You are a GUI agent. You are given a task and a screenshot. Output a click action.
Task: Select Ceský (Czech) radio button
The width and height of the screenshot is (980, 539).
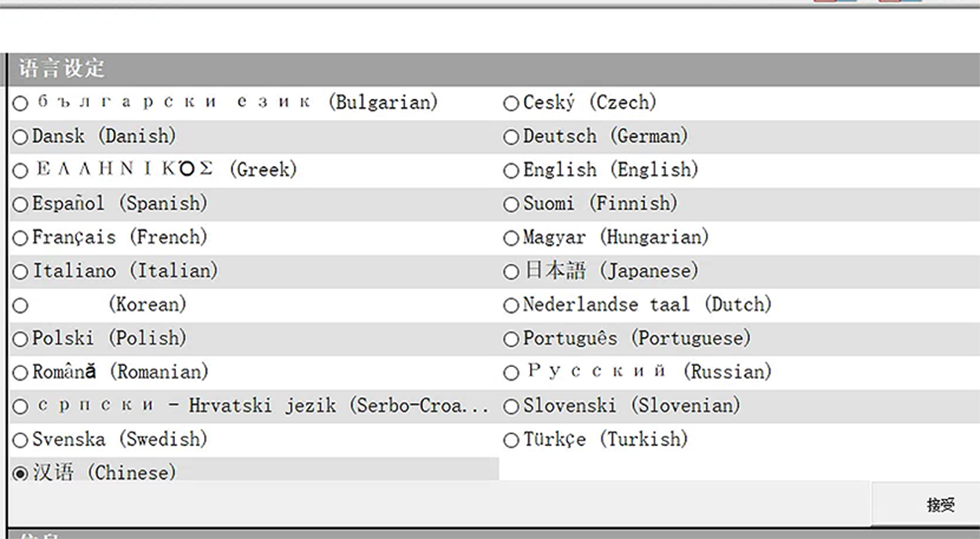(511, 103)
